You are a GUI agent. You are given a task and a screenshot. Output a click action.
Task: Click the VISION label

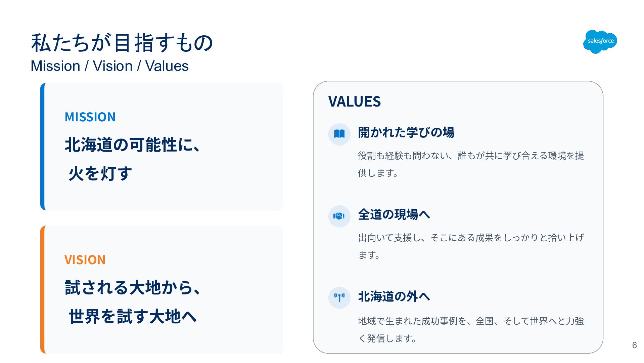coord(85,260)
